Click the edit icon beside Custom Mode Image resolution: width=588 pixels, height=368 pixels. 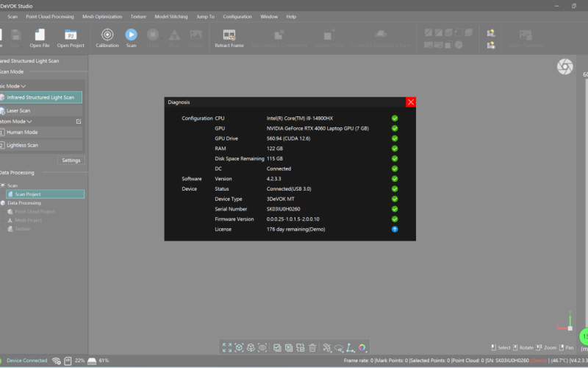pyautogui.click(x=79, y=121)
